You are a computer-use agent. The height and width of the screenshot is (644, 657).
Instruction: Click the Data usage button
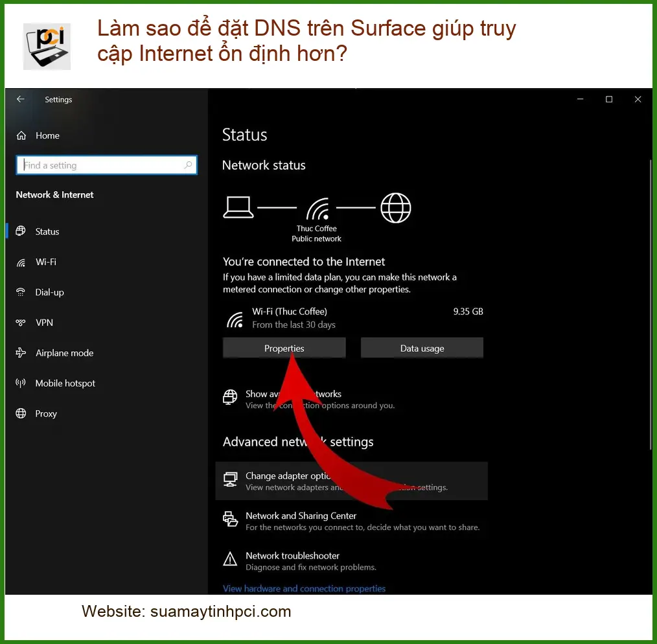[422, 348]
